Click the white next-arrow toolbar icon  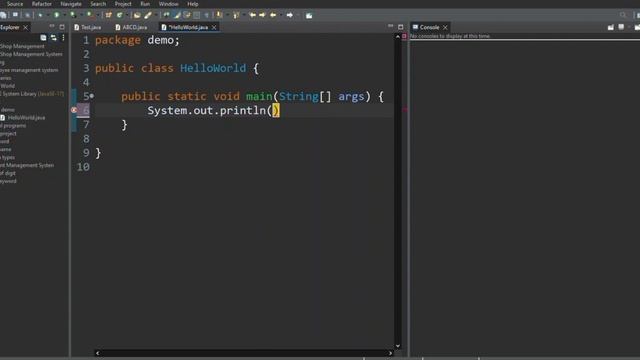click(x=289, y=15)
